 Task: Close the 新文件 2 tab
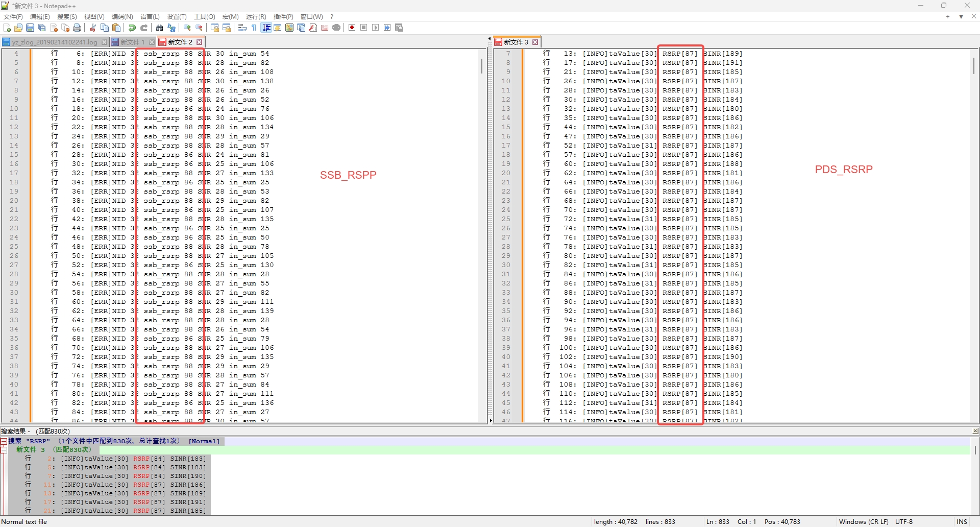tap(200, 42)
